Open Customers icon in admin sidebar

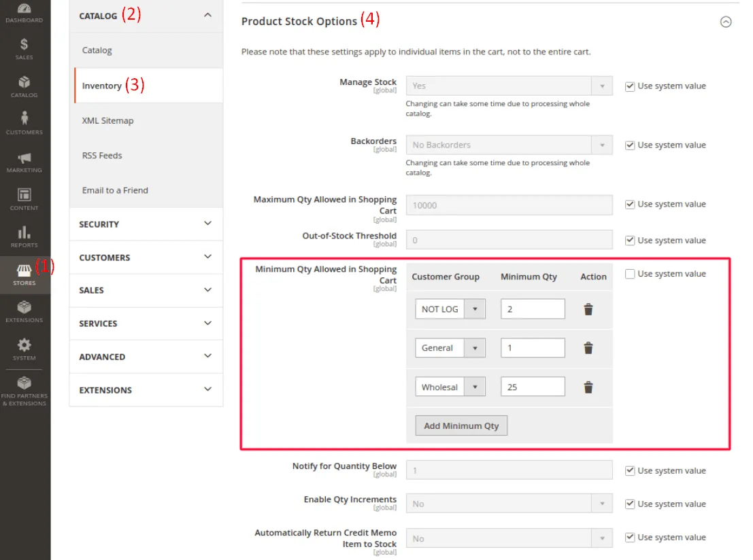(24, 122)
